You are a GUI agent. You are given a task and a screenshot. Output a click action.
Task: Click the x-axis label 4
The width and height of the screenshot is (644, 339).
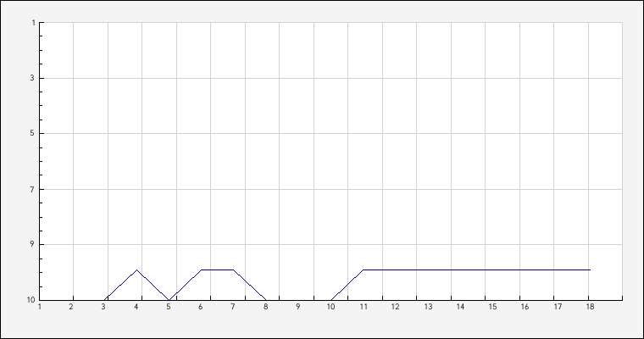136,307
